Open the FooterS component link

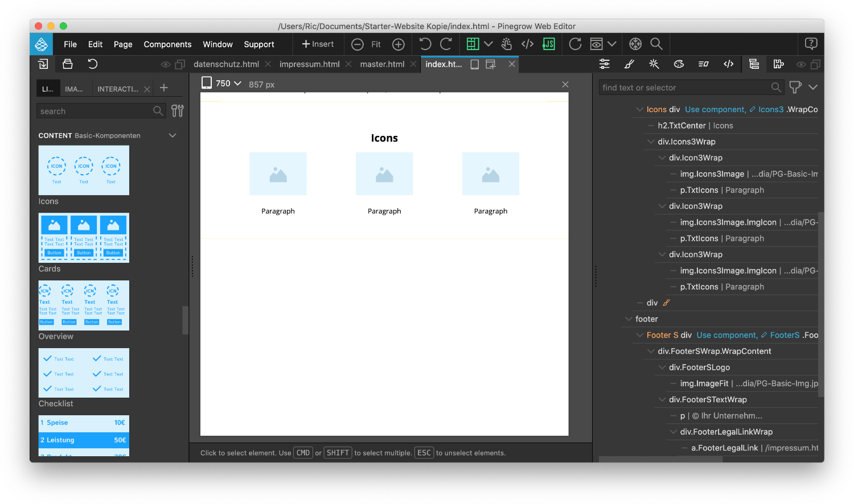[785, 336]
